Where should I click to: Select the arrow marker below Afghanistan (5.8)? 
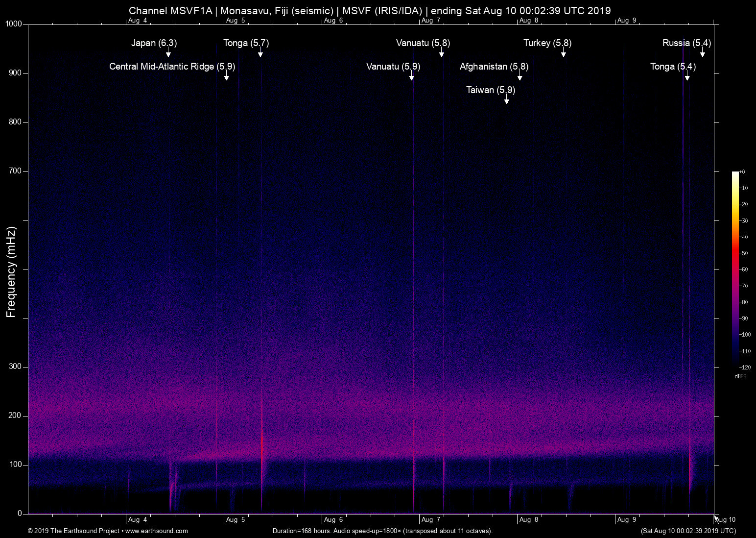coord(520,76)
